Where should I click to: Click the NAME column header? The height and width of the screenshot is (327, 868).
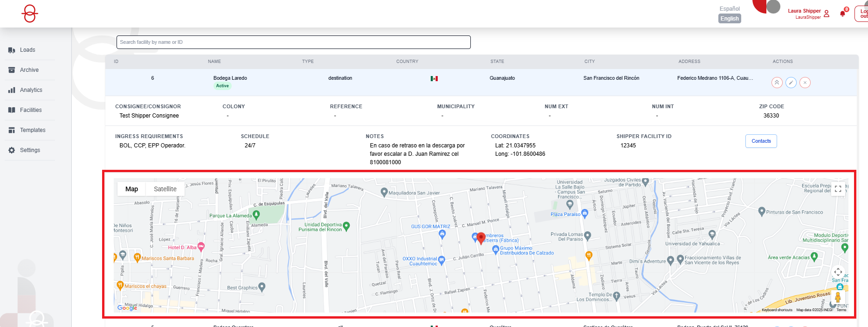pyautogui.click(x=214, y=62)
